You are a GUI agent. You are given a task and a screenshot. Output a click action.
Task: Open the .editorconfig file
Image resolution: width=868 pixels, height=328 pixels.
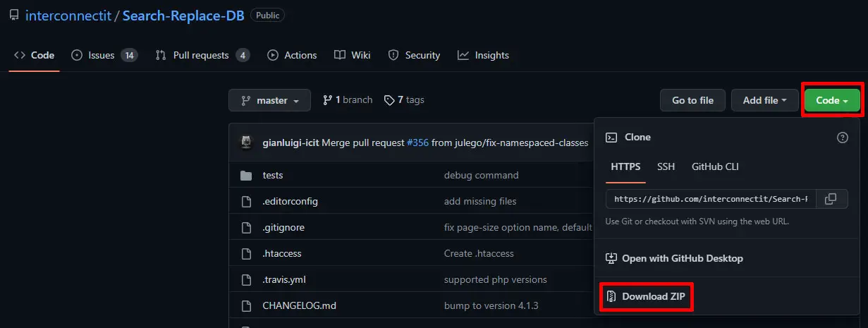tap(291, 201)
